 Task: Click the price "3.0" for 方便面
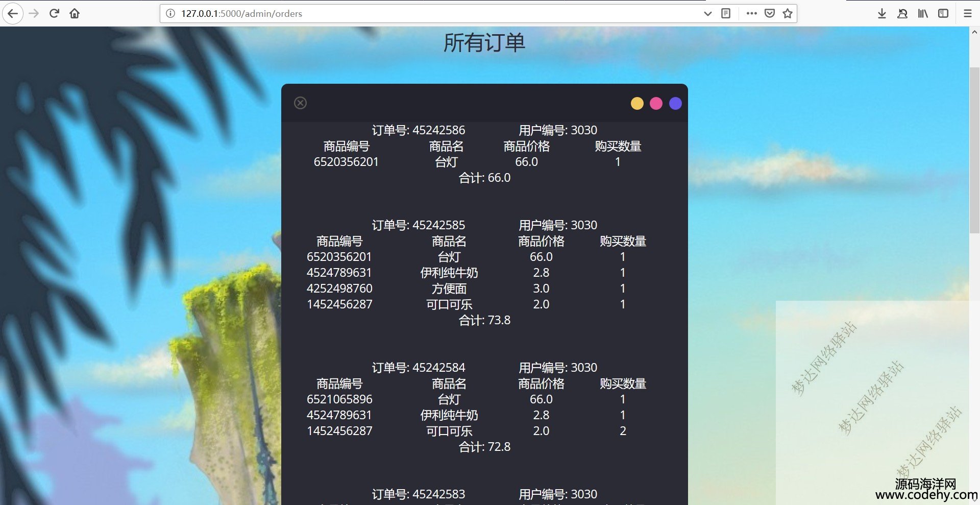[541, 288]
